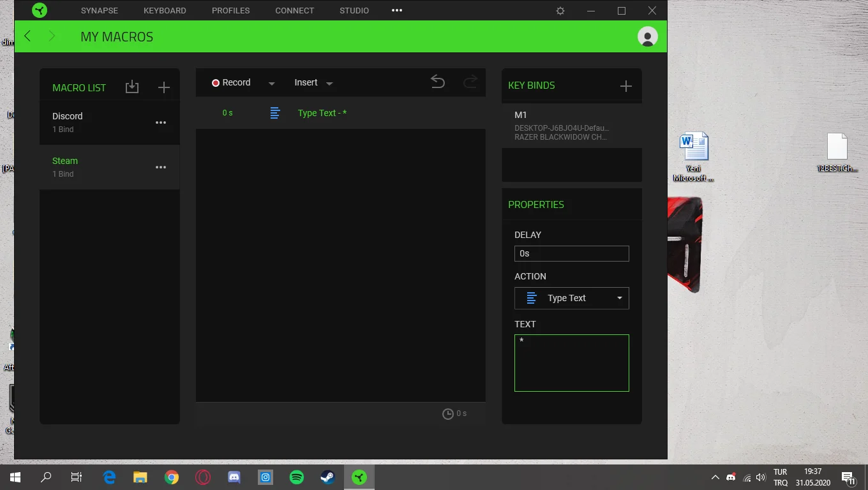Image resolution: width=868 pixels, height=490 pixels.
Task: Open the Connect tab
Action: [x=295, y=10]
